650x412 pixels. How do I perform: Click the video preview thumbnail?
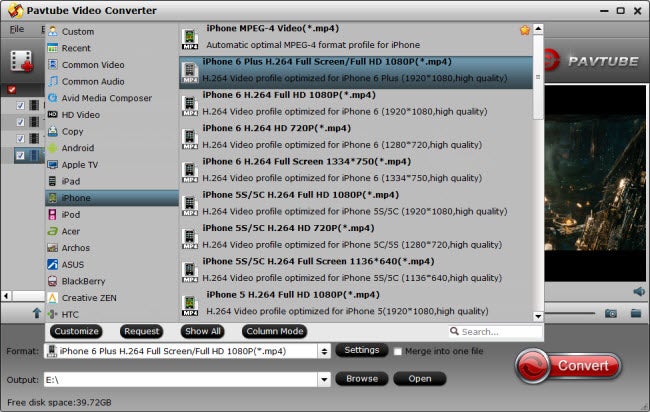[x=595, y=184]
